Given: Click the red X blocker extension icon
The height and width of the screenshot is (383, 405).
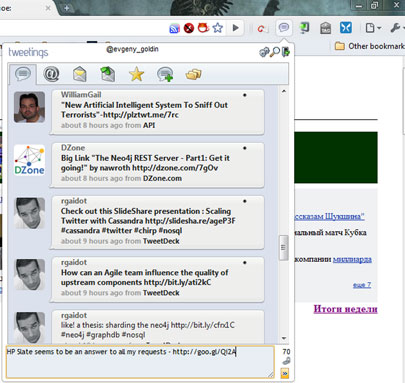Looking at the screenshot, I should [189, 28].
